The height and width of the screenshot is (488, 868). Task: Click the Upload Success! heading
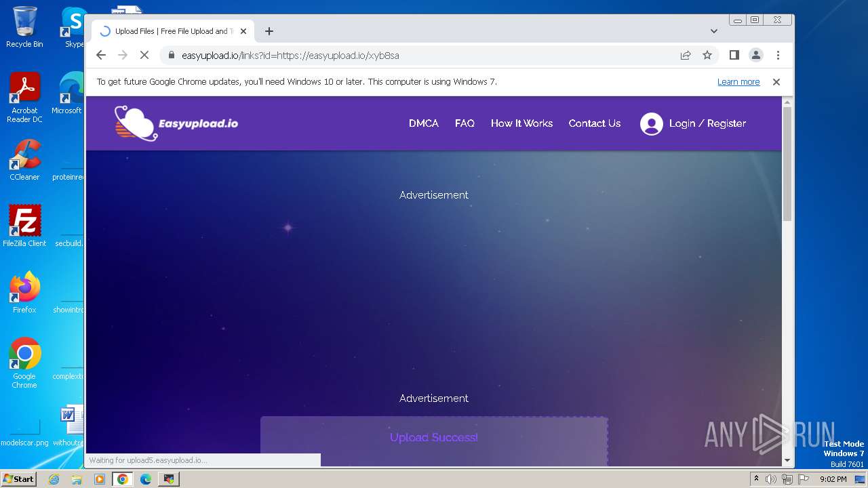[x=434, y=437]
